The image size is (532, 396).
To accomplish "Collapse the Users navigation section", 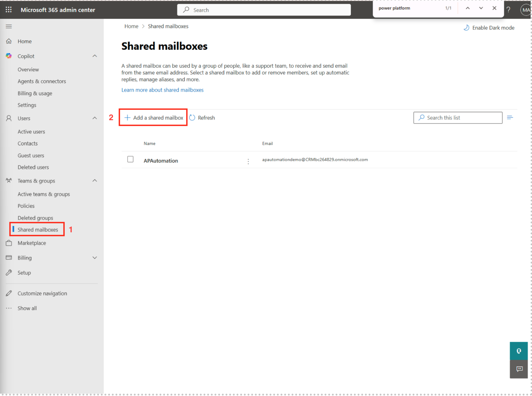I will 95,118.
